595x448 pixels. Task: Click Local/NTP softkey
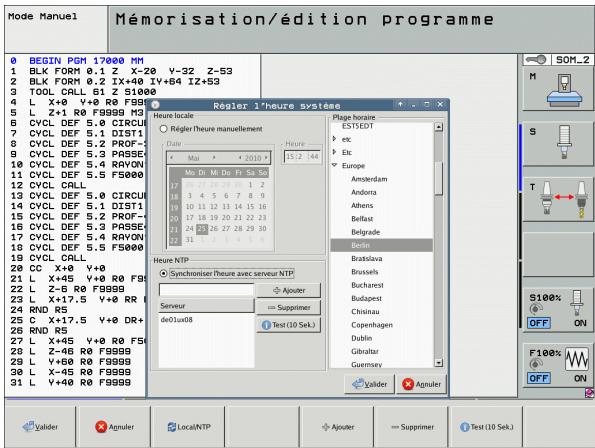point(189,427)
